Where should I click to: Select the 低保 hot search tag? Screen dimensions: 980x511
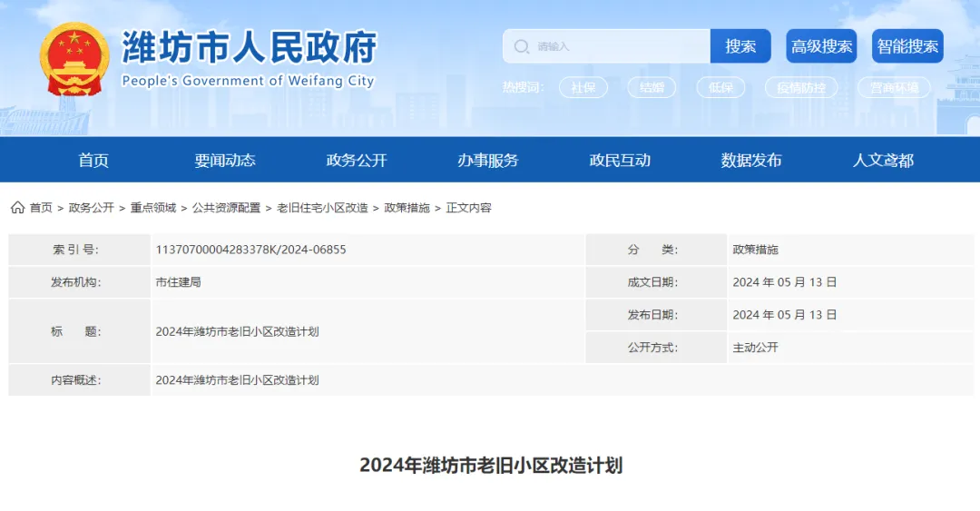(x=720, y=87)
